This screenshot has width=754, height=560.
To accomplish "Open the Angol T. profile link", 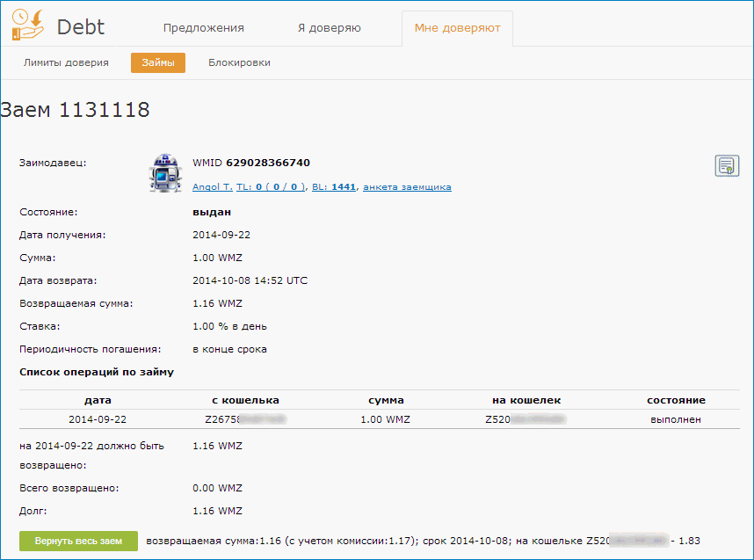I will pyautogui.click(x=212, y=187).
